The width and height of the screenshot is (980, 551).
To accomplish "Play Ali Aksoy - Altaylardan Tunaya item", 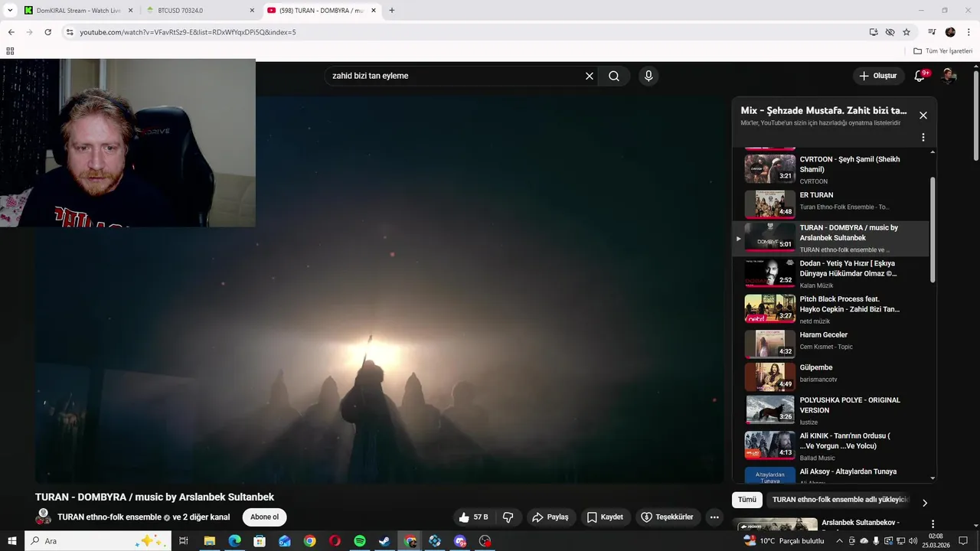I will pos(831,474).
